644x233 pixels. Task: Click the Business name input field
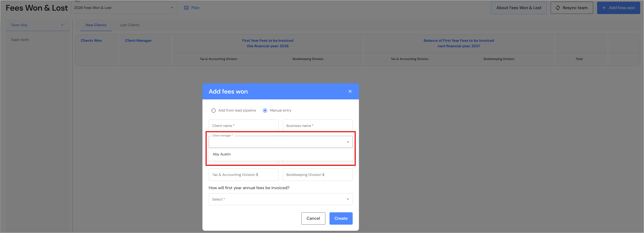click(317, 125)
